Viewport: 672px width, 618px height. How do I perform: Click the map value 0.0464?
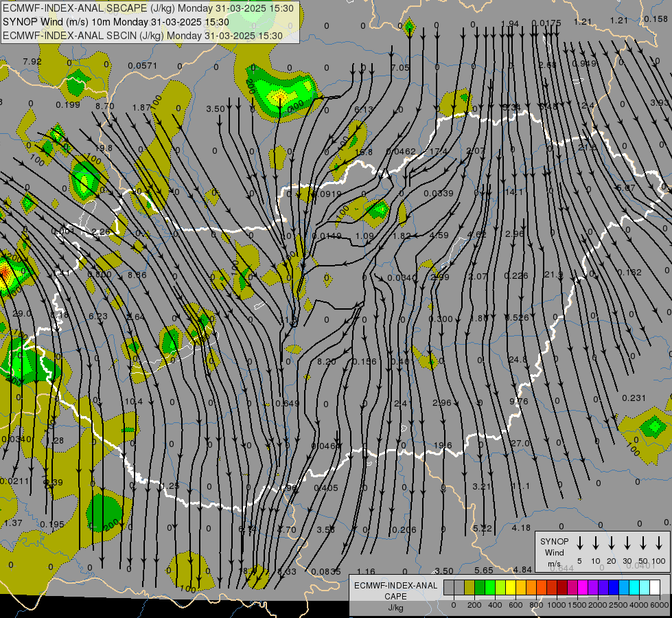point(325,446)
